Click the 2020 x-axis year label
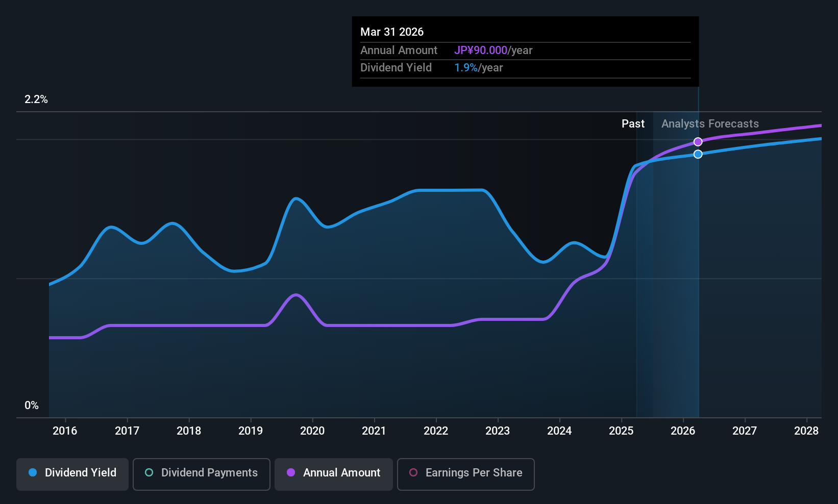This screenshot has height=504, width=838. click(x=312, y=431)
